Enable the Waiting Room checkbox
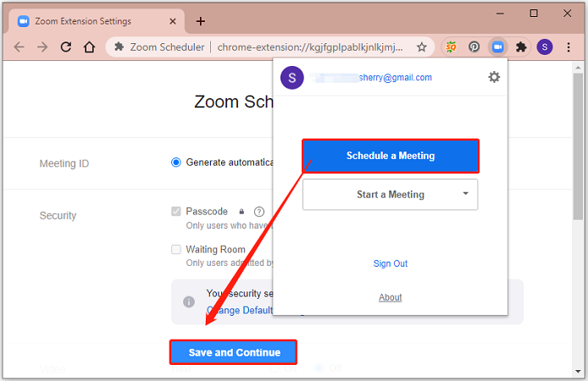588x381 pixels. (176, 250)
